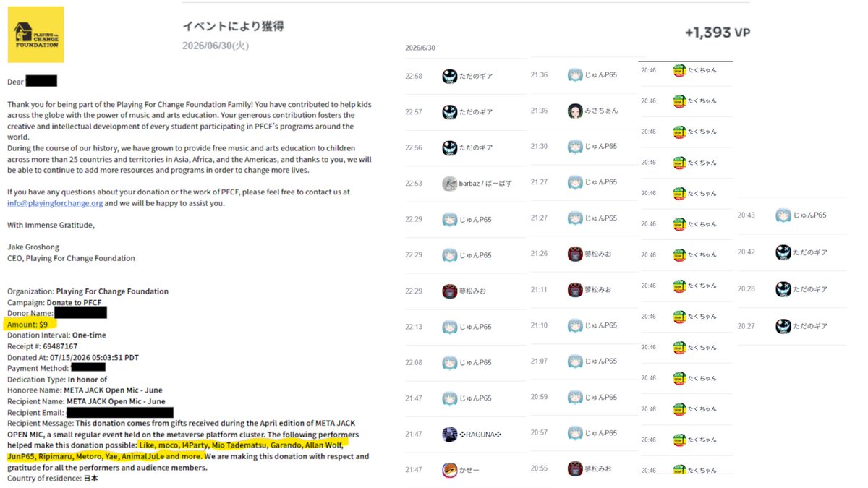Click the 夢松みお avatar at 20:55
Viewport: 868px width, 488px height.
click(x=575, y=468)
